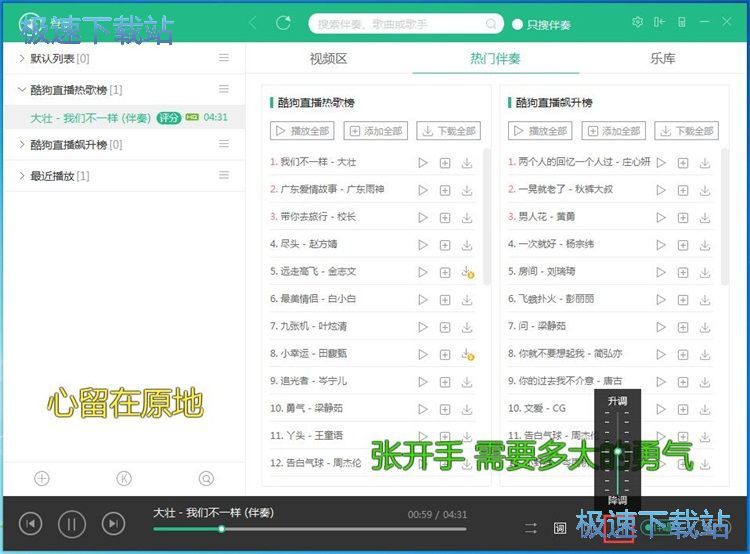Enable the 只搜伴奏 radio option
750x554 pixels.
(517, 24)
